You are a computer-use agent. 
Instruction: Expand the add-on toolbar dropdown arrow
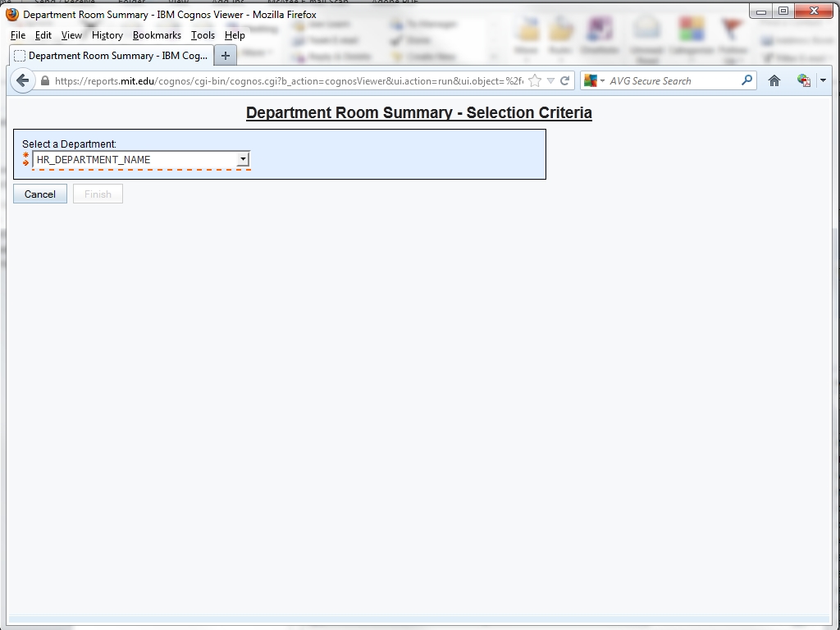(823, 80)
